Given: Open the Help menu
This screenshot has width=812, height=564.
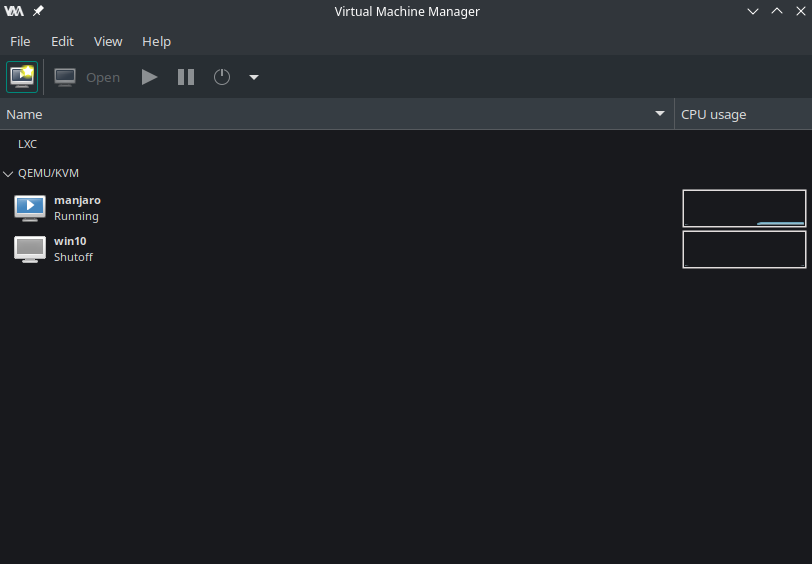Looking at the screenshot, I should [x=156, y=41].
